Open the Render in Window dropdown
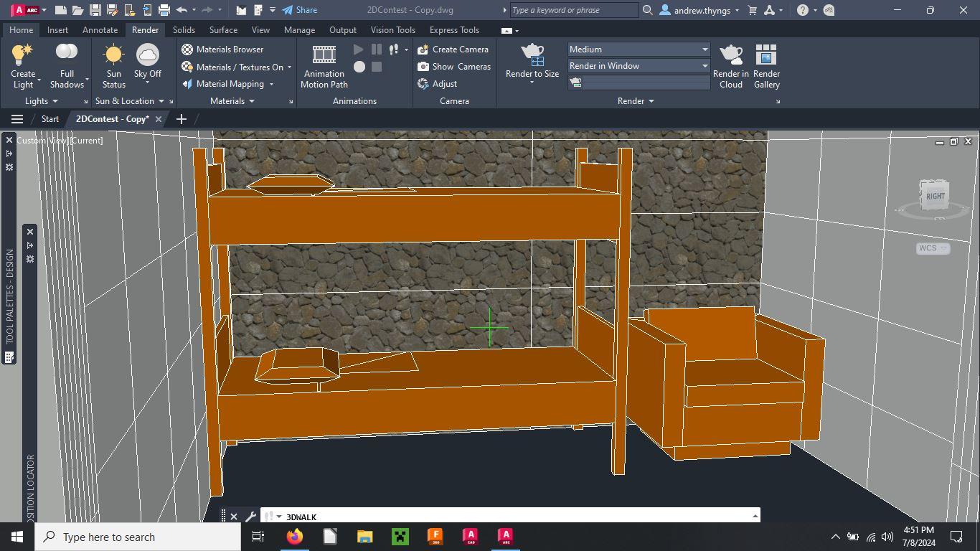 tap(639, 66)
